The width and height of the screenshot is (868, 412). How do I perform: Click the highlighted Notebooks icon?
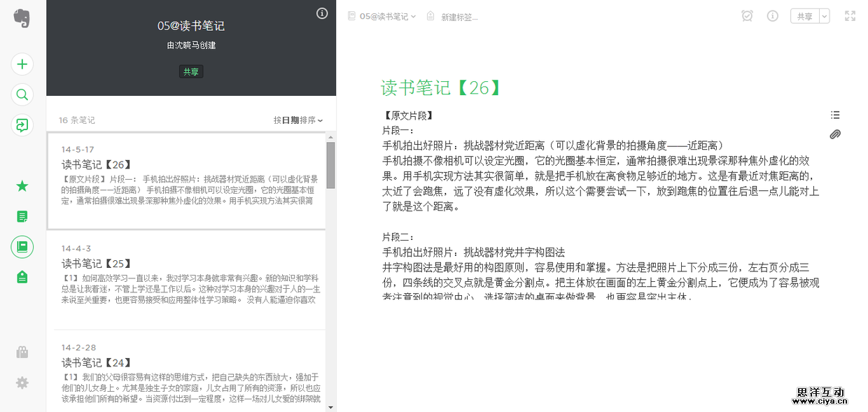point(22,247)
